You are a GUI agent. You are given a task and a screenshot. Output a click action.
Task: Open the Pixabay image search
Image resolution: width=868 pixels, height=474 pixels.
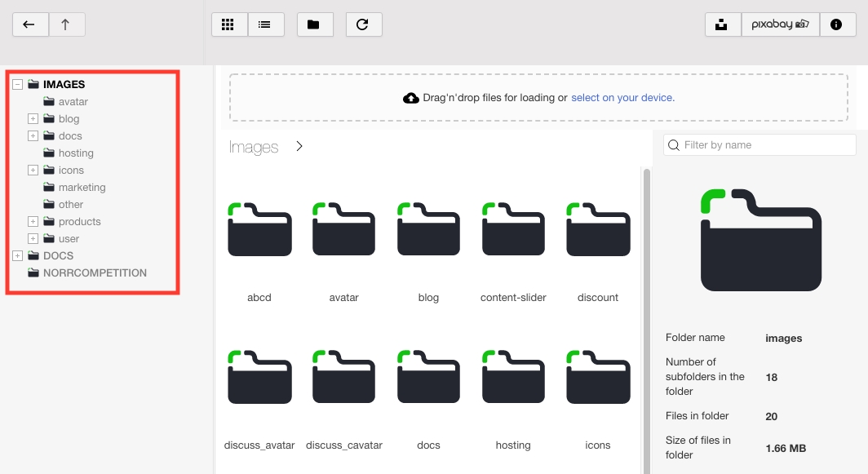780,24
